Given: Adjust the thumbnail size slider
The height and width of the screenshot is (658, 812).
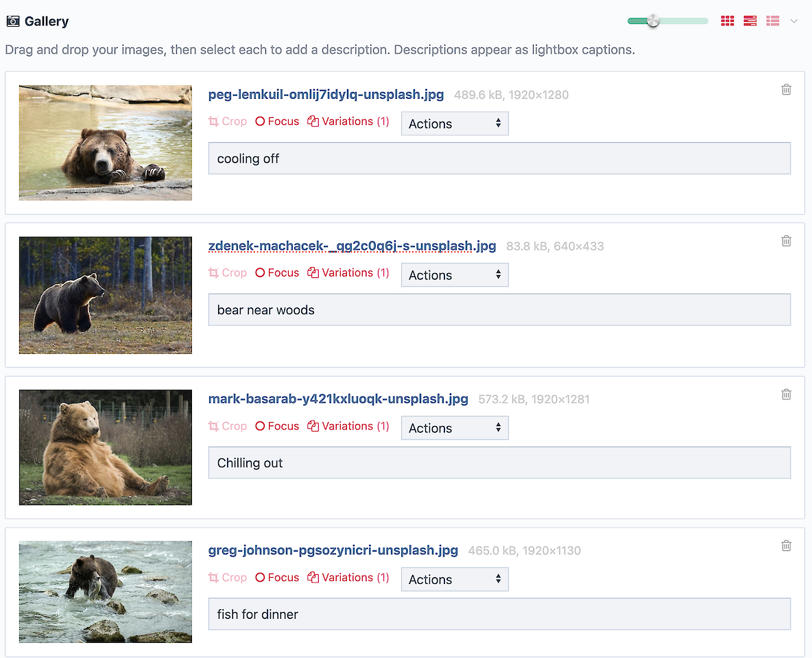Looking at the screenshot, I should [653, 21].
